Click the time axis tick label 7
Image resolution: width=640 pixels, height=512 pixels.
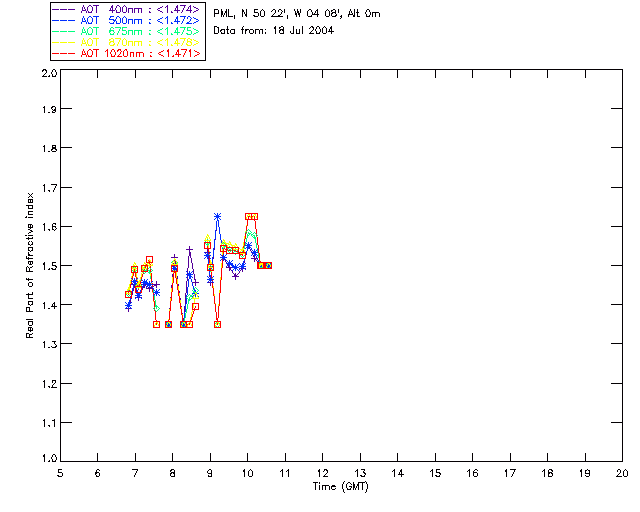135,473
